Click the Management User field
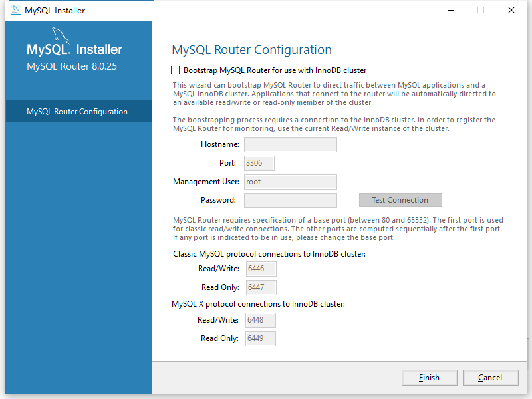The height and width of the screenshot is (399, 532). (x=290, y=182)
